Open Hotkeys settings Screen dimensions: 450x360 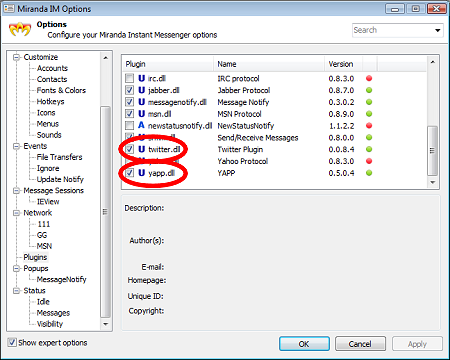coord(50,101)
